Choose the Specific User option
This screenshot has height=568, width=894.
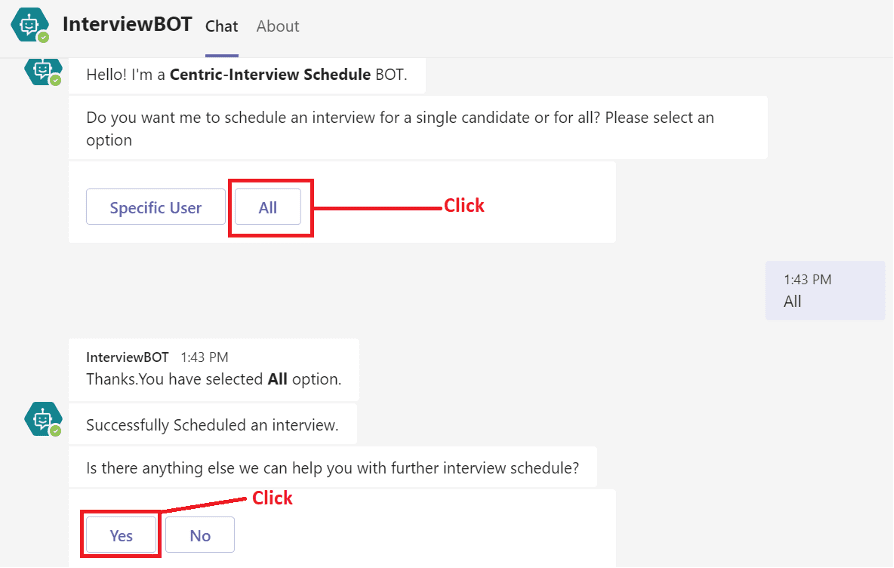point(155,208)
